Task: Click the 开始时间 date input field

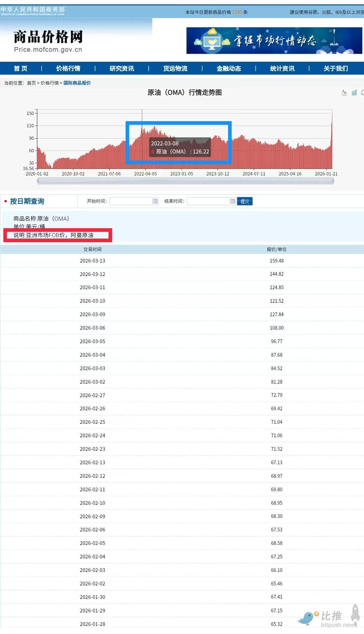Action: 131,201
